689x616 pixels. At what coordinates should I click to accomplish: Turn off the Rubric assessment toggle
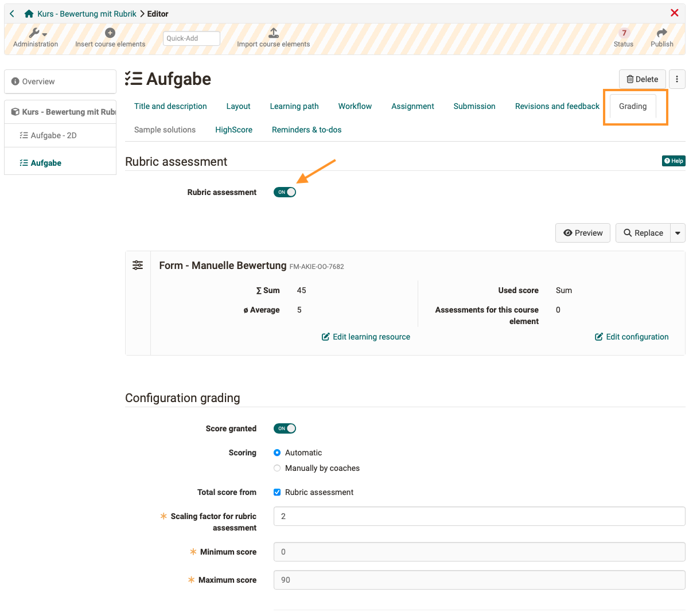285,192
